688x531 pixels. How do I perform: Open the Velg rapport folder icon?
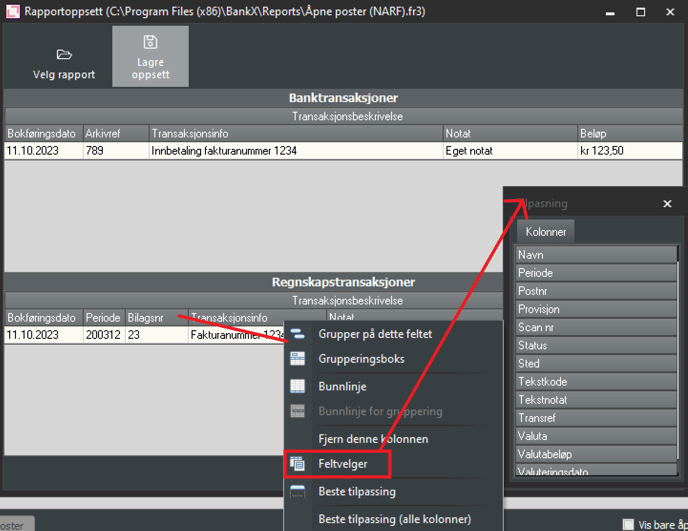tap(64, 54)
